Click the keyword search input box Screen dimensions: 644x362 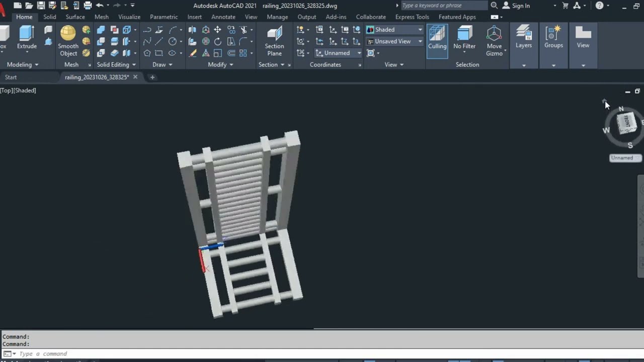(444, 6)
